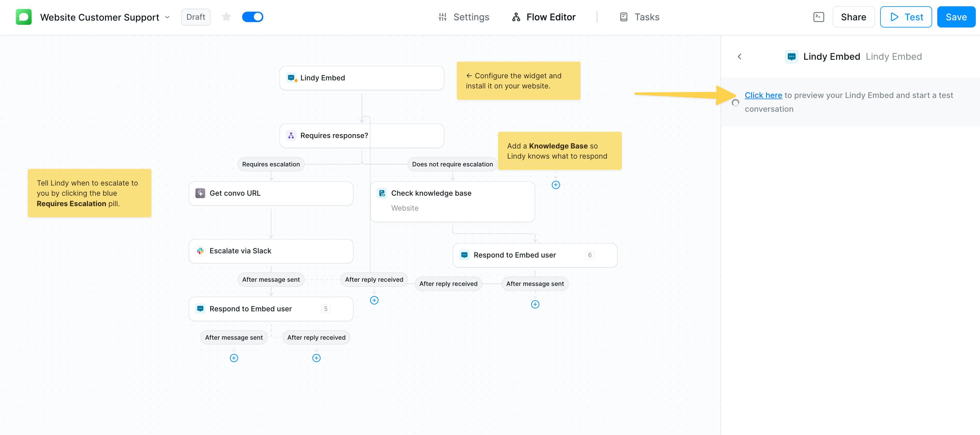Disable the blue workflow toggle

[253, 17]
